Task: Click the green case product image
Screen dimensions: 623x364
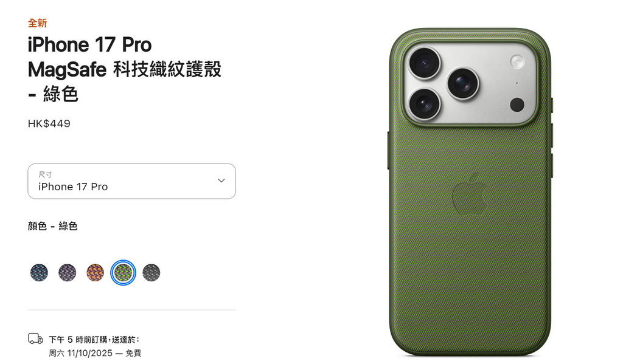Action: (x=470, y=192)
